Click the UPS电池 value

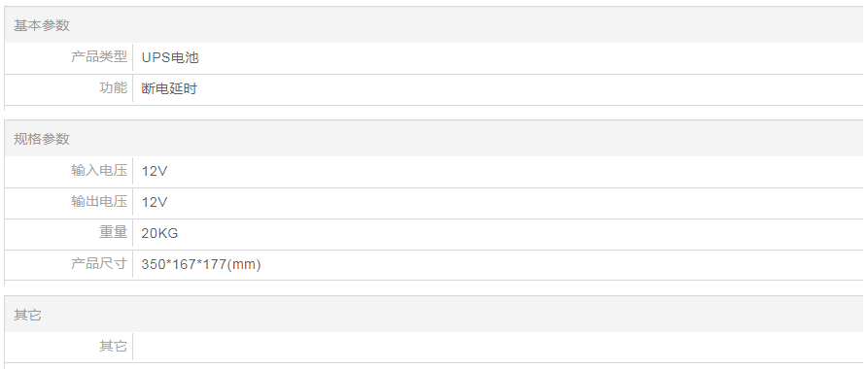(170, 57)
